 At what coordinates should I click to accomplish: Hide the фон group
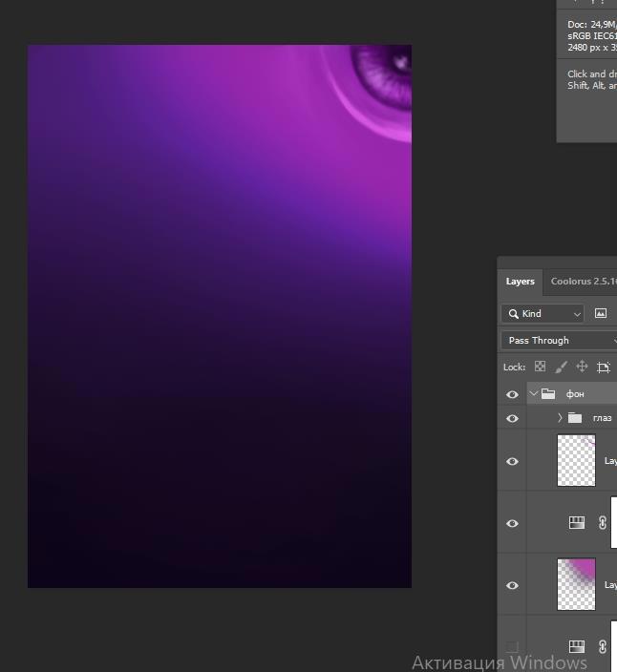[512, 394]
